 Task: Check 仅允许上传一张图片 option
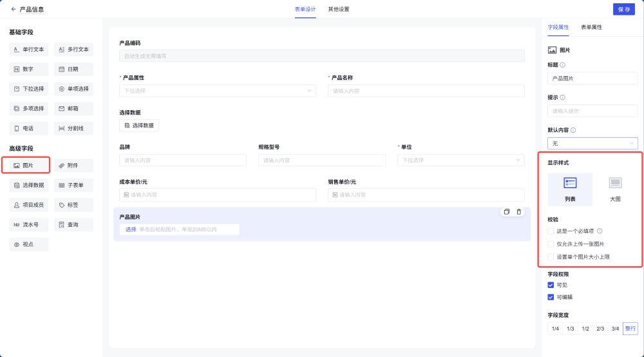click(551, 244)
